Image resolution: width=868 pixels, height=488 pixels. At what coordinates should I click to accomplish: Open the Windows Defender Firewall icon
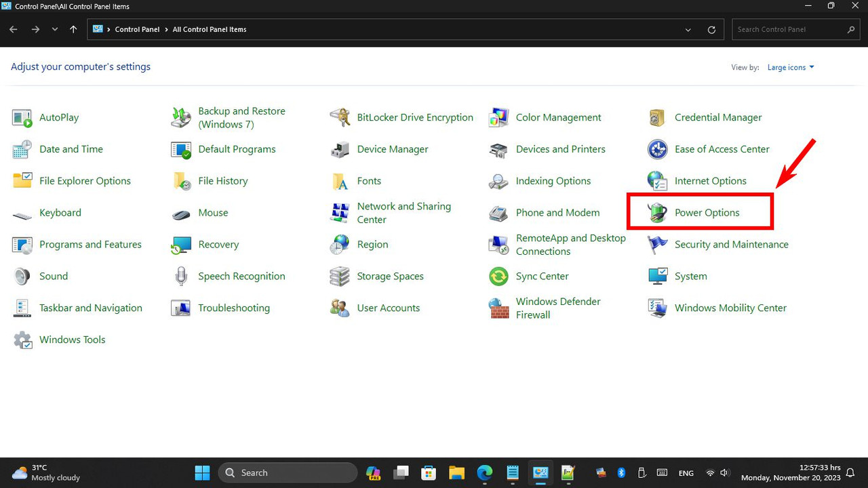tap(498, 308)
